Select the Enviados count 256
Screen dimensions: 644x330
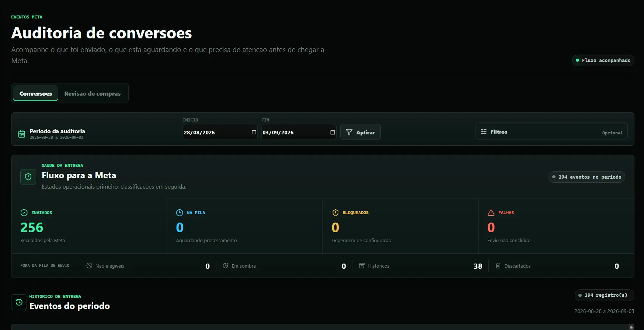(32, 227)
